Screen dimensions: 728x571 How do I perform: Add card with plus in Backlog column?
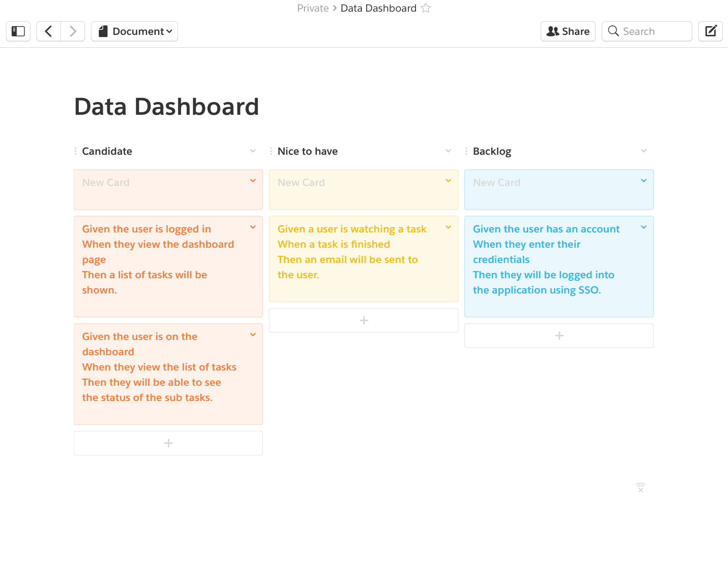[x=559, y=336]
